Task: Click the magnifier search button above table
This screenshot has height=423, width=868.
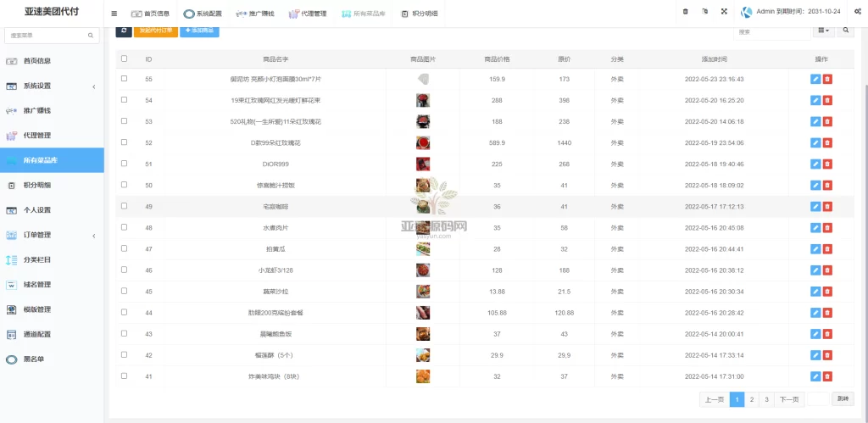Action: (x=845, y=31)
